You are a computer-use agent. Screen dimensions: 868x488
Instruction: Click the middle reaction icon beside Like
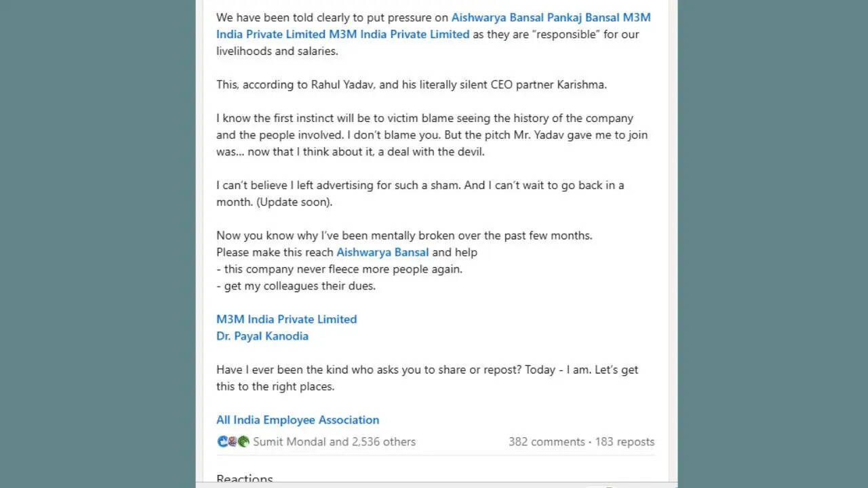[x=233, y=442]
